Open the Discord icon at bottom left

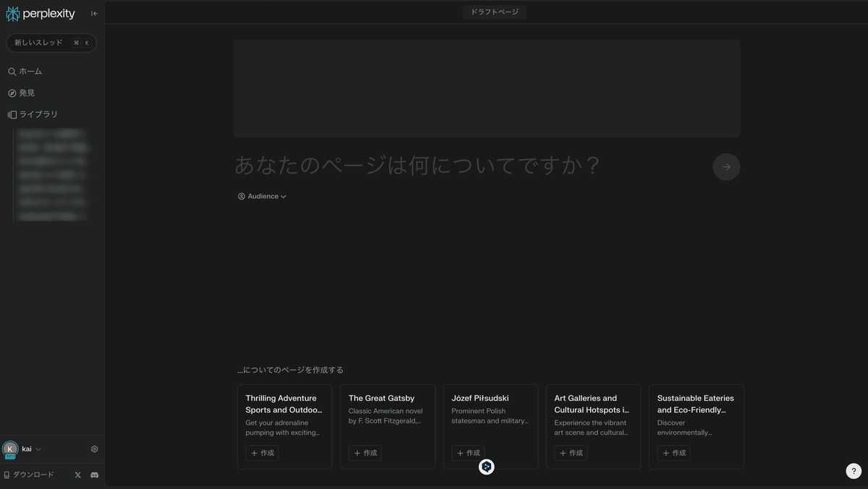(94, 475)
